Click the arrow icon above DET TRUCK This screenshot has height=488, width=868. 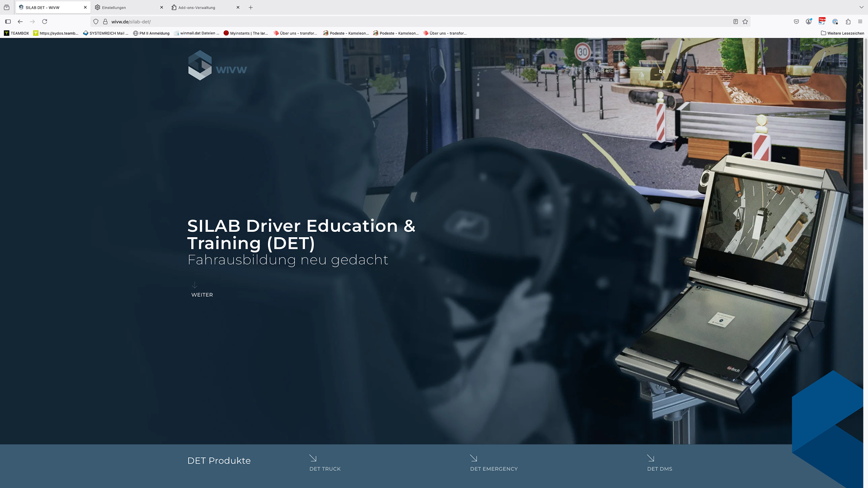pos(313,458)
